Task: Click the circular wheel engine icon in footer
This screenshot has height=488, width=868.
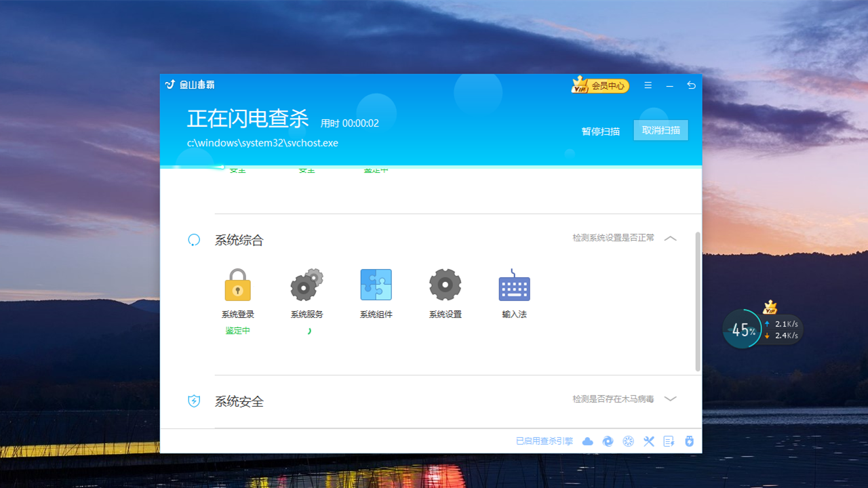Action: [x=629, y=441]
